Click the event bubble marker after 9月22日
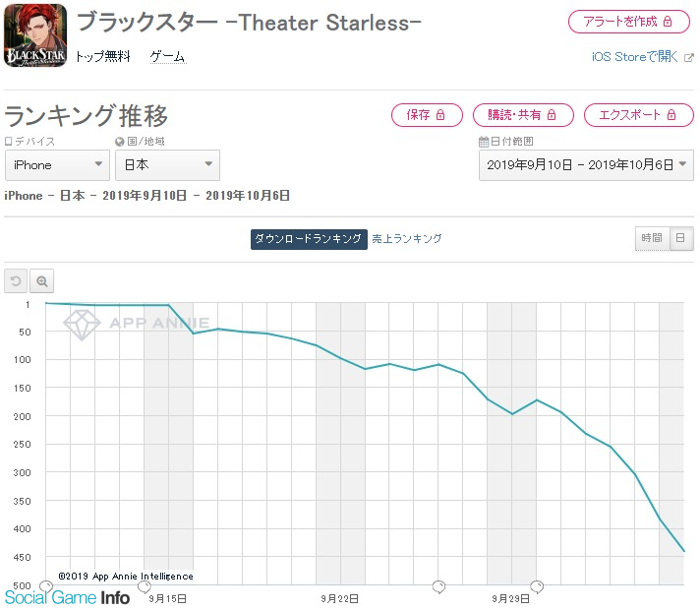The width and height of the screenshot is (700, 610). coord(438,586)
